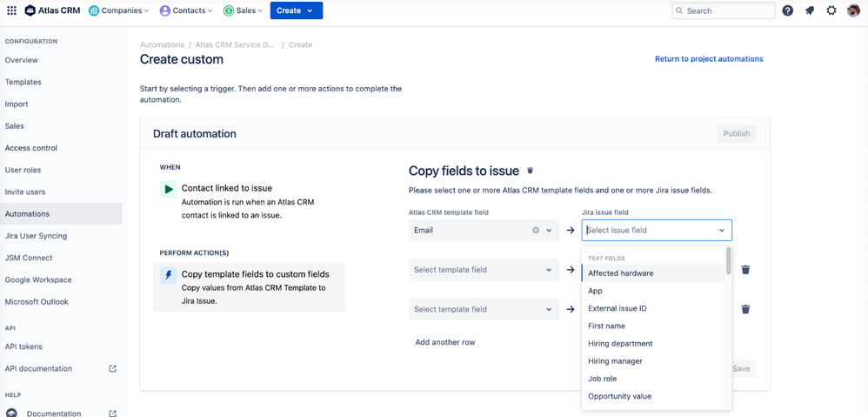
Task: Open the second Select template field dropdown
Action: tap(484, 270)
